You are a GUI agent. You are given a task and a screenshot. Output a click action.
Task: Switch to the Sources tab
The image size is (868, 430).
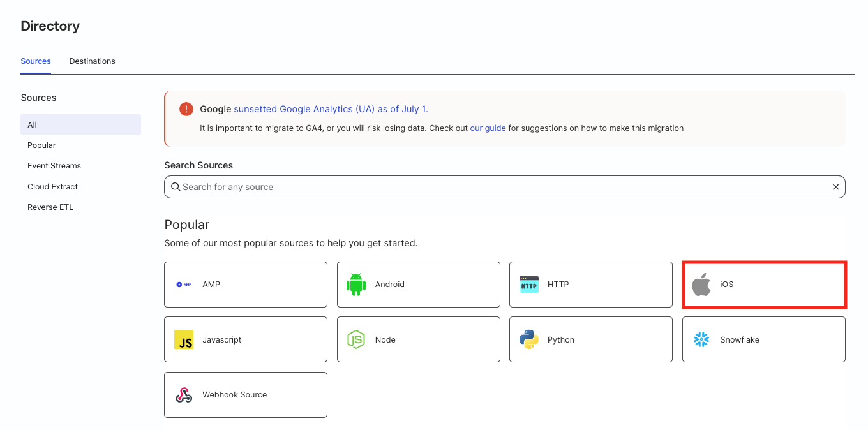[36, 61]
